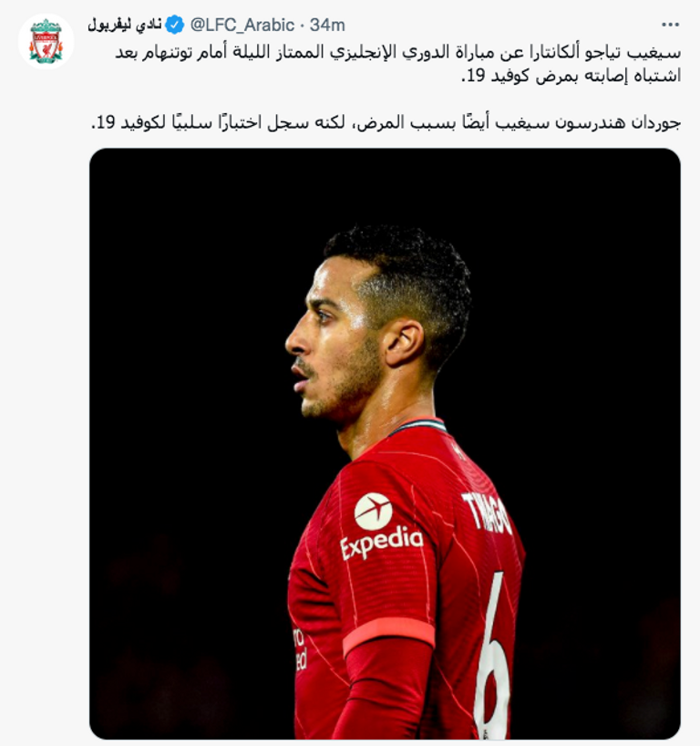Select the display name نادي ليفربول
Viewport: 700px width, 746px height.
tap(125, 25)
